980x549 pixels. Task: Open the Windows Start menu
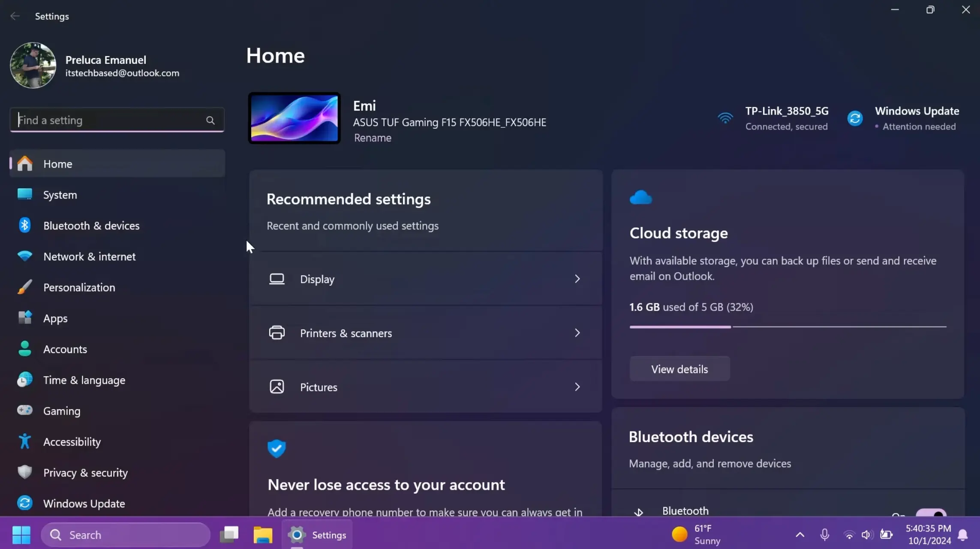click(21, 534)
